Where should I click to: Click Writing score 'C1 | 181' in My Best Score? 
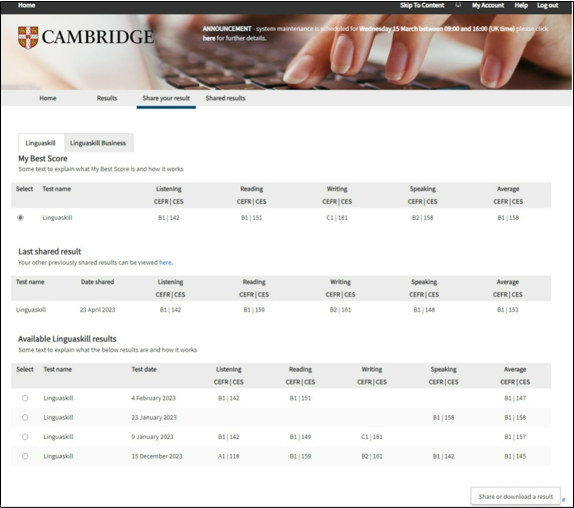click(337, 218)
